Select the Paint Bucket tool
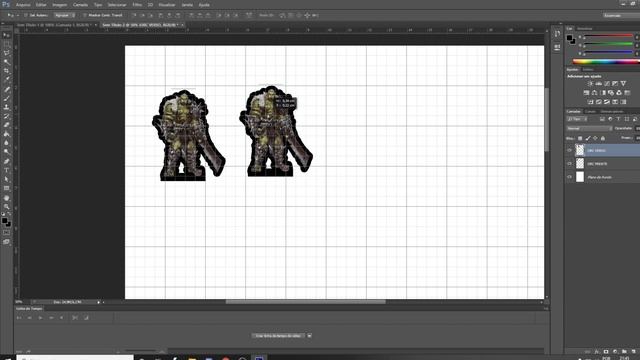Viewport: 640px width, 360px height. click(x=7, y=134)
